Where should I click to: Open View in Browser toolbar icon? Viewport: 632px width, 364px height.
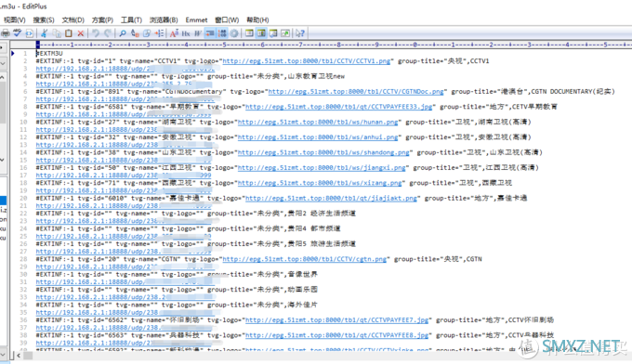click(x=30, y=33)
